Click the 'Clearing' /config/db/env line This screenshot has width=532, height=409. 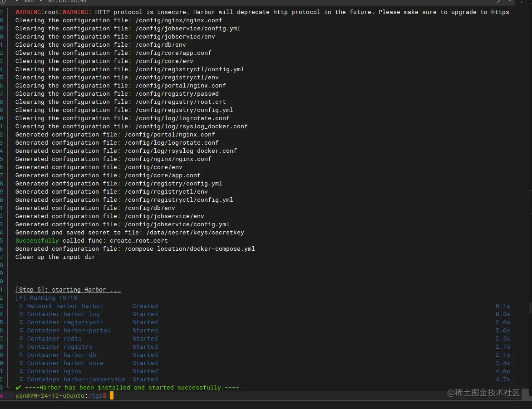tap(100, 45)
